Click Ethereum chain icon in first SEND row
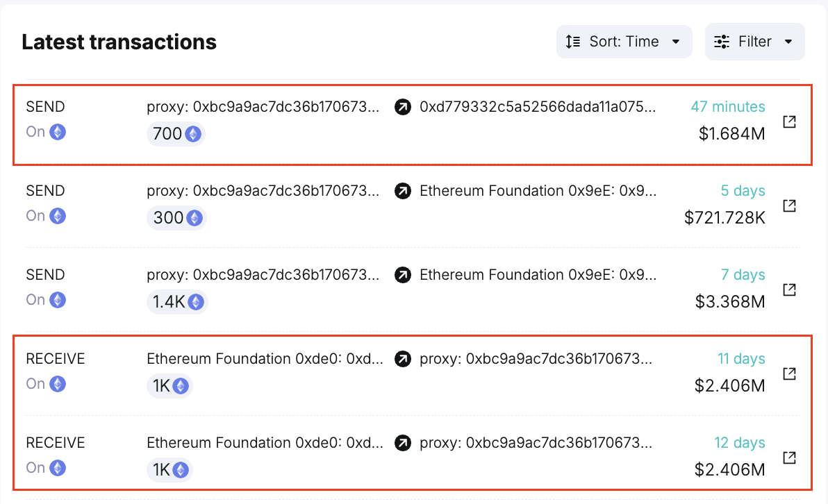This screenshot has height=504, width=828. pyautogui.click(x=58, y=131)
